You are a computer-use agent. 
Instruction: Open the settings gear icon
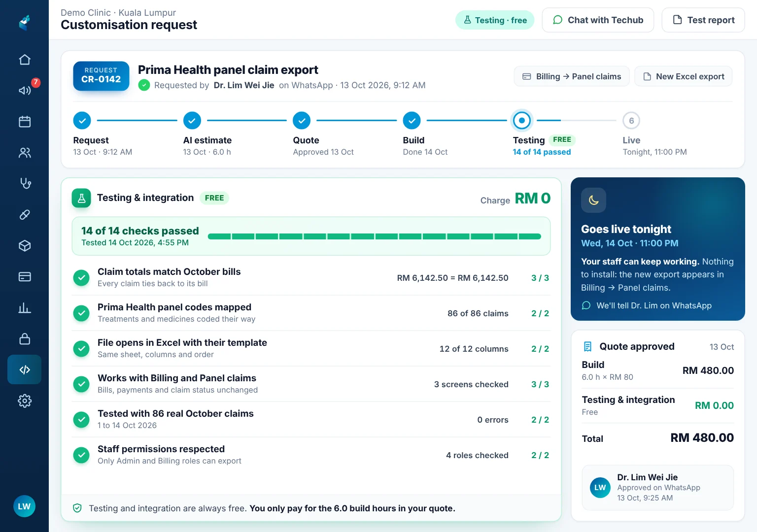point(25,401)
